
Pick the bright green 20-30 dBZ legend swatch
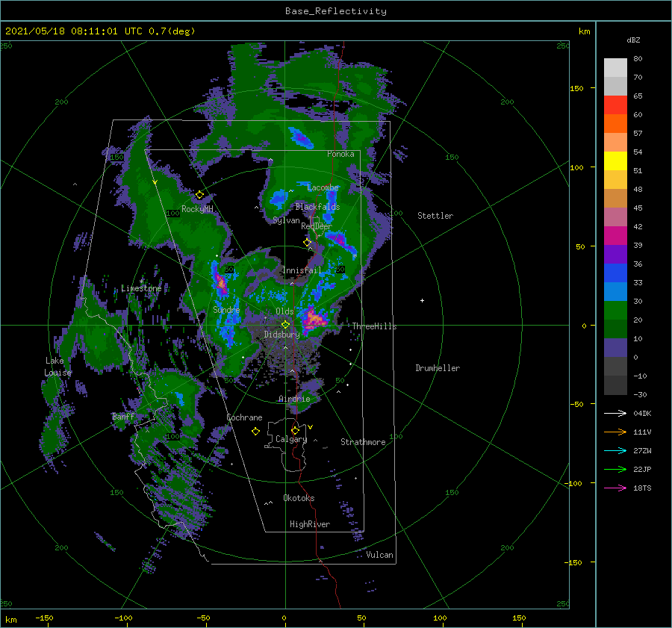click(x=615, y=311)
